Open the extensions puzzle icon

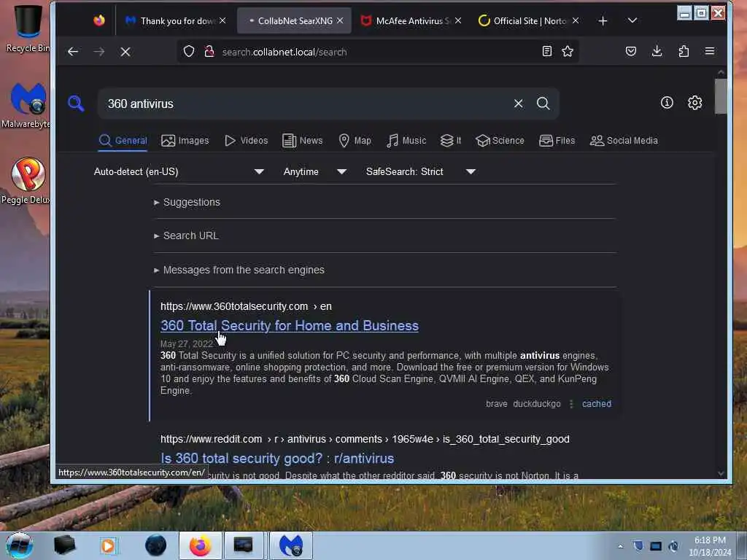pyautogui.click(x=684, y=51)
